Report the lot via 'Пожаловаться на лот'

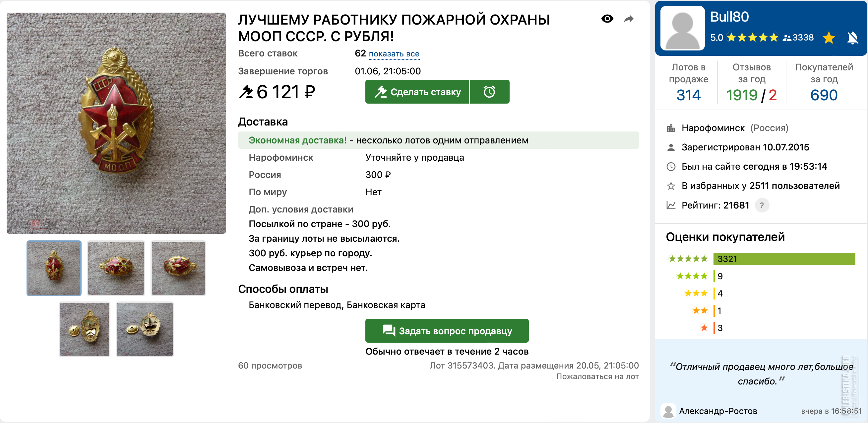597,377
